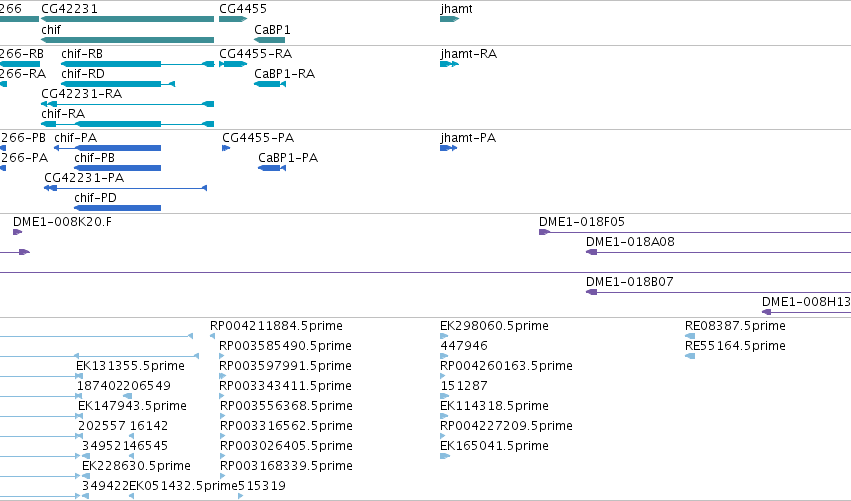Select the EK165041.5prime EST glyph
Screen dimensions: 851x501
click(445, 456)
